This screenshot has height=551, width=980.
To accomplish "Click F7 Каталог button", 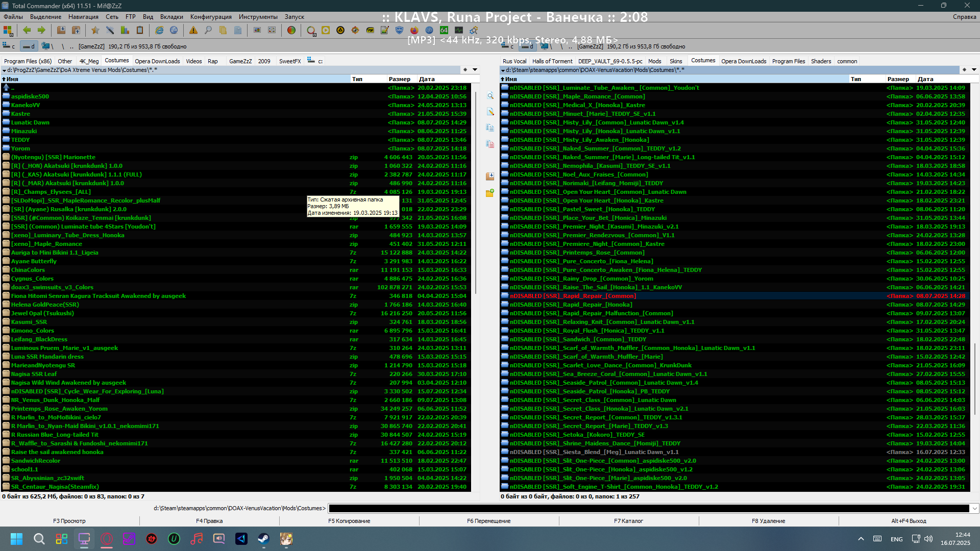I will click(x=629, y=521).
